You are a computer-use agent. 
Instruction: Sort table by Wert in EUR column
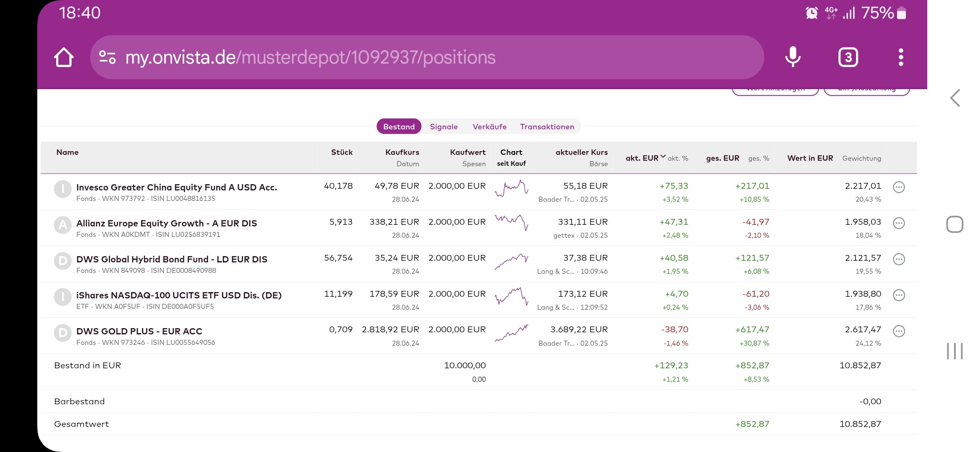coord(810,158)
